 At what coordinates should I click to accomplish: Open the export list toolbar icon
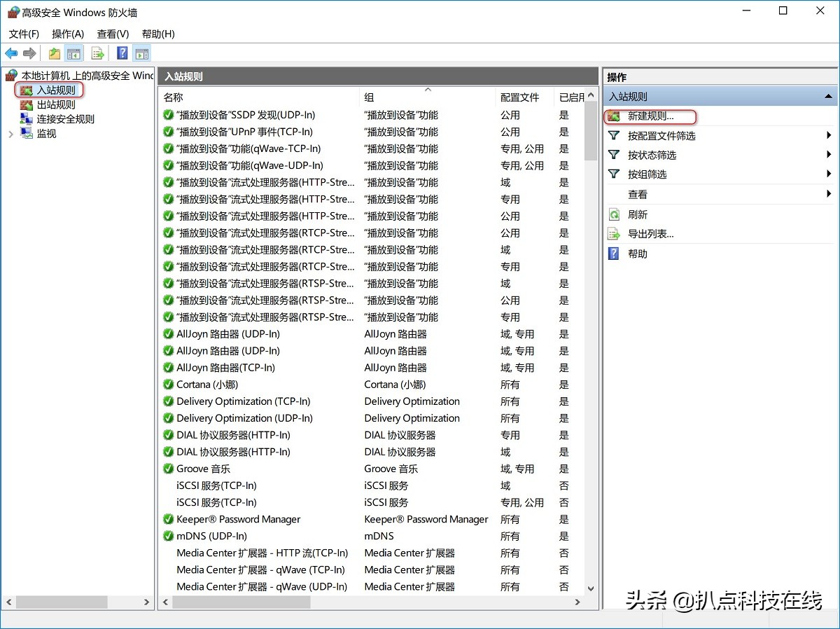(x=97, y=53)
